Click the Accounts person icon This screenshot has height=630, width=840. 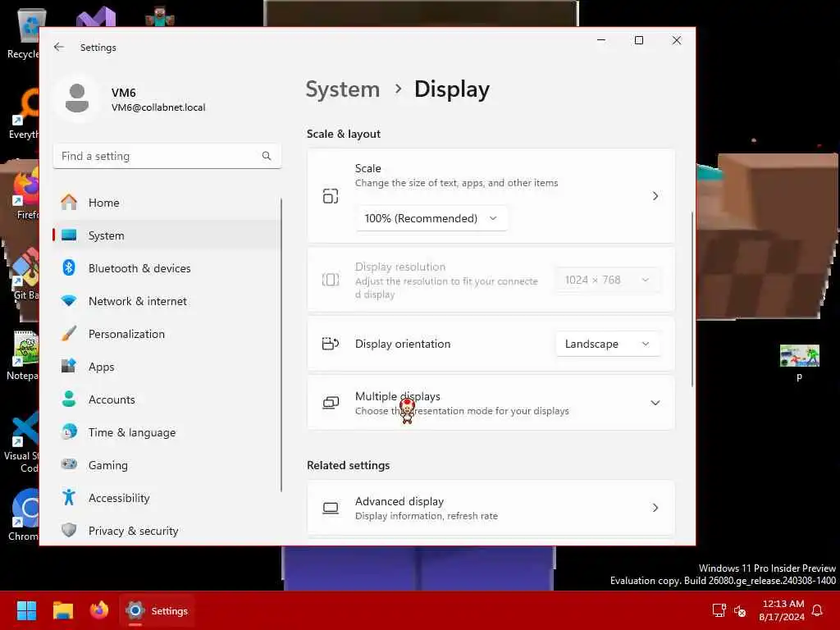coord(69,399)
